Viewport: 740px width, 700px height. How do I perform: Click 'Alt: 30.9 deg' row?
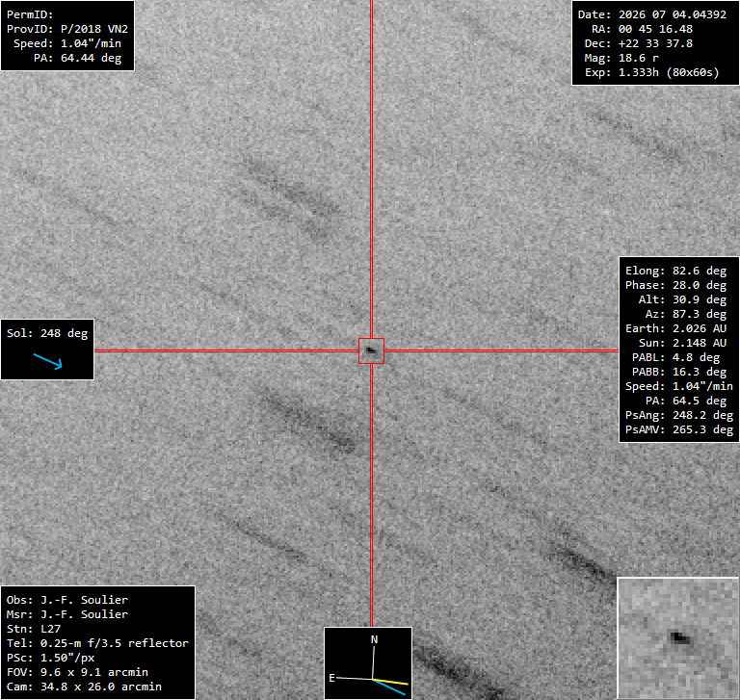[x=682, y=299]
